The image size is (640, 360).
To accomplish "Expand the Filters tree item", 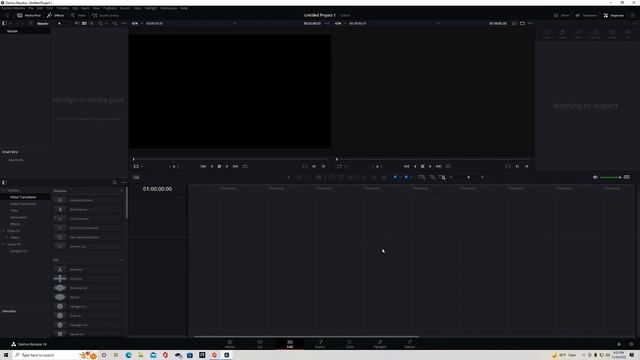I will 7,237.
